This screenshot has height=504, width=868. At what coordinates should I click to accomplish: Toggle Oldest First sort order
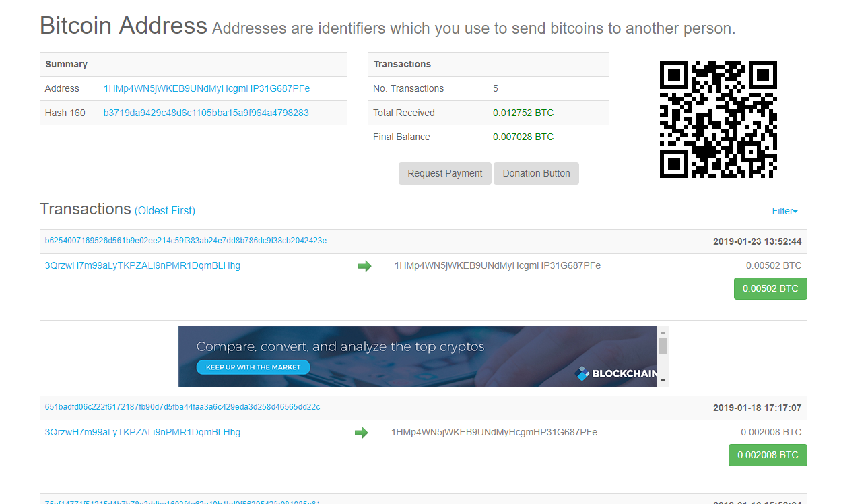165,210
